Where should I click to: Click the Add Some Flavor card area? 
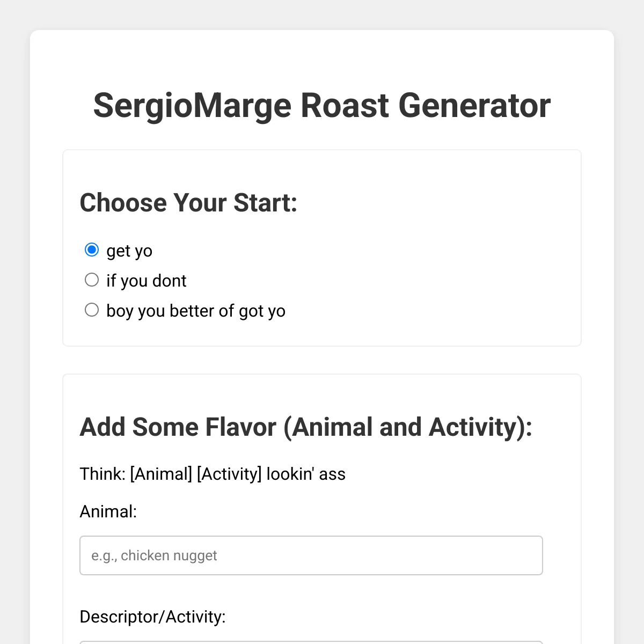[x=483, y=397]
